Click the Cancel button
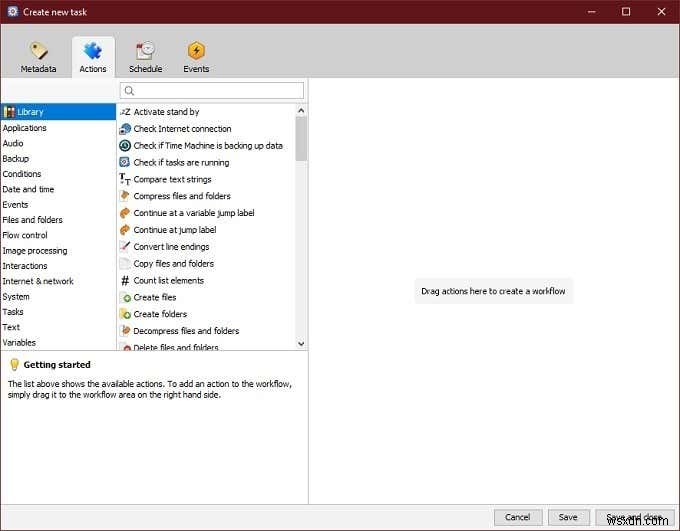This screenshot has height=531, width=680. (x=518, y=517)
